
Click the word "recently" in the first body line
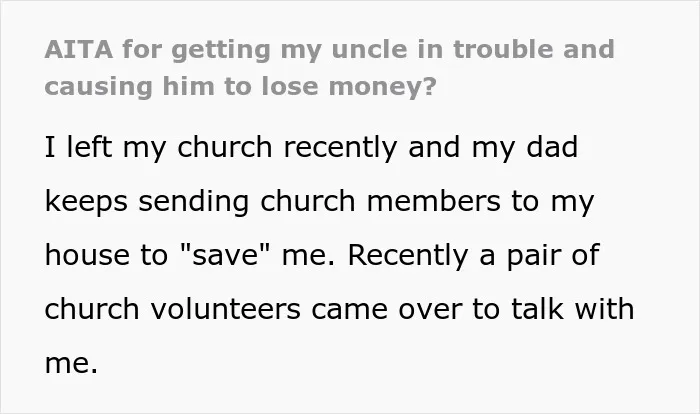[x=340, y=148]
